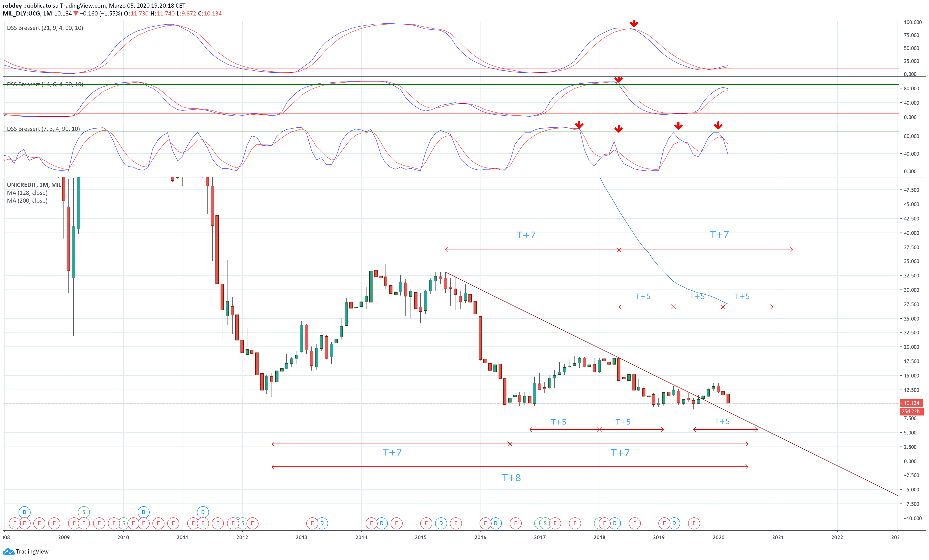Click the TradingView logo at the bottom
Image resolution: width=929 pixels, height=560 pixels.
point(26,551)
